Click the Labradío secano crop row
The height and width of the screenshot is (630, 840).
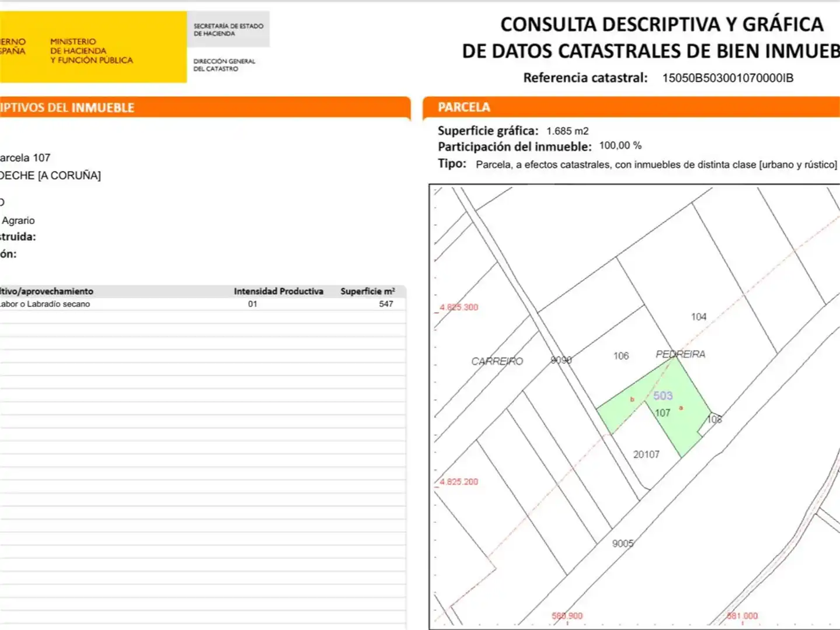[203, 304]
